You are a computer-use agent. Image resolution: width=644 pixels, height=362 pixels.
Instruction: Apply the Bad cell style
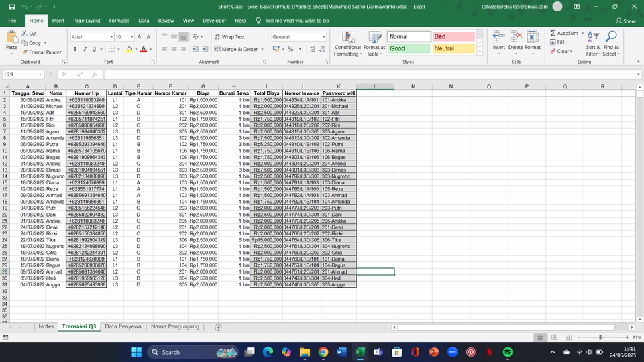pos(453,36)
